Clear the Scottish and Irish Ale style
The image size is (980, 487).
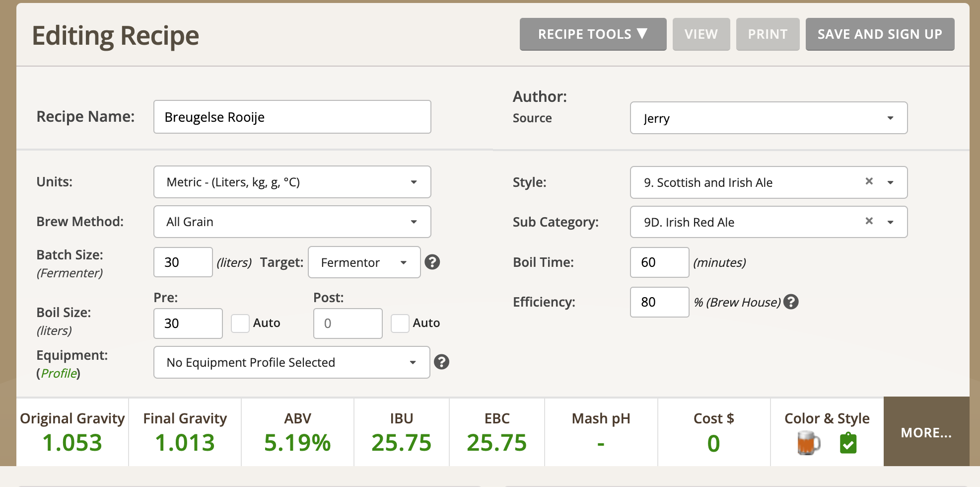point(869,181)
